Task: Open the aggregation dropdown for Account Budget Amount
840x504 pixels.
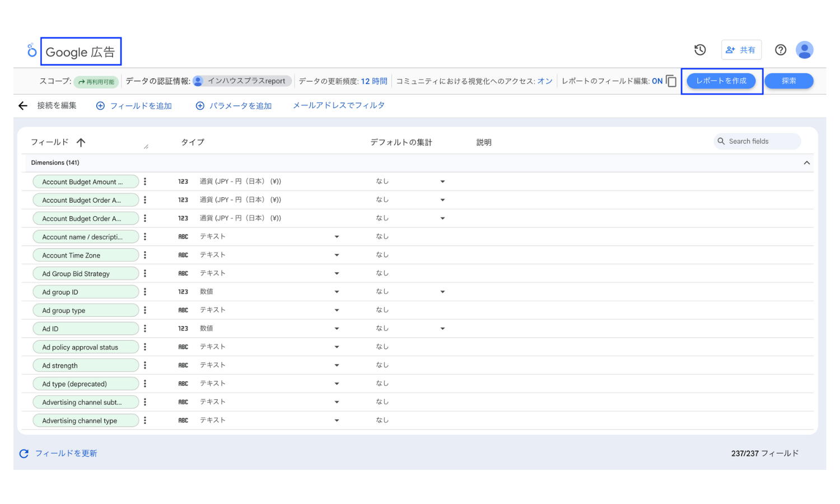Action: (442, 181)
